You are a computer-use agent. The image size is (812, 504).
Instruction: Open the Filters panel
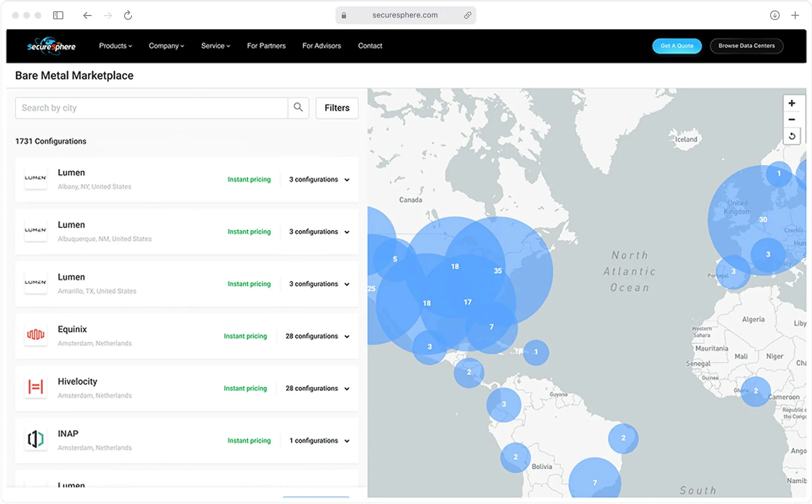coord(337,108)
